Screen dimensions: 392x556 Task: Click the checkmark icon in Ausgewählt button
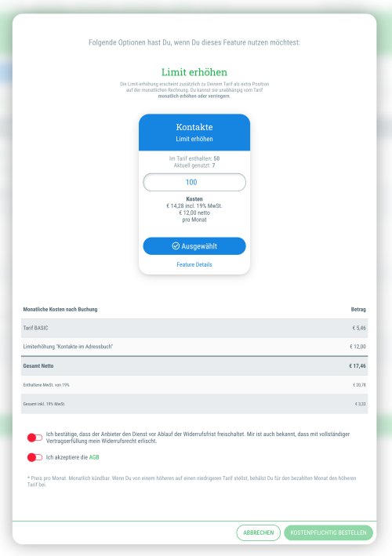pyautogui.click(x=176, y=245)
